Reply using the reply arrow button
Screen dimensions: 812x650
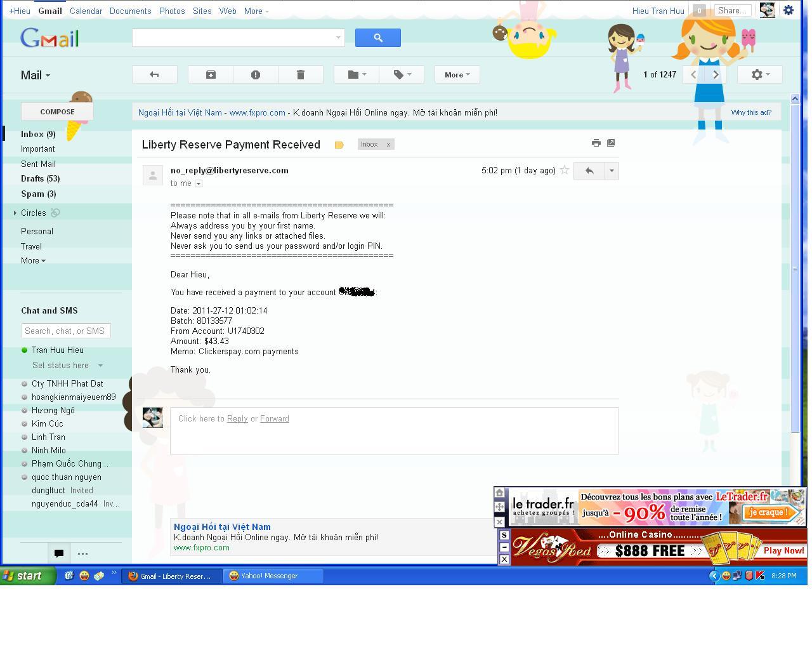[589, 170]
